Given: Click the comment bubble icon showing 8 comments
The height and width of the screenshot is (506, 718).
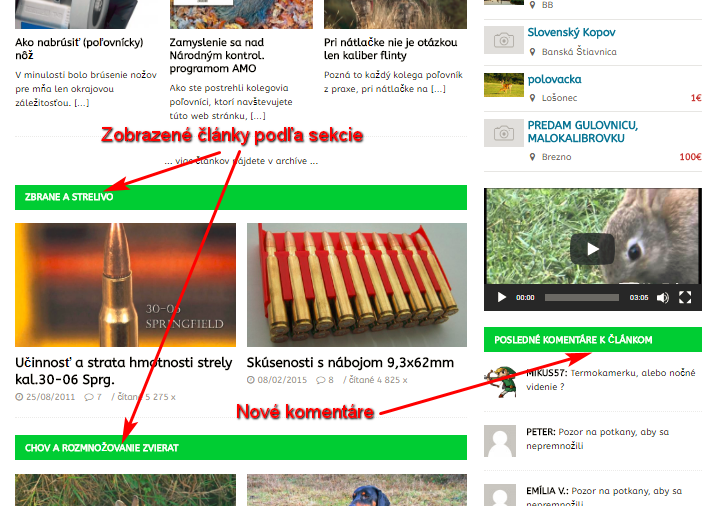Looking at the screenshot, I should point(321,380).
